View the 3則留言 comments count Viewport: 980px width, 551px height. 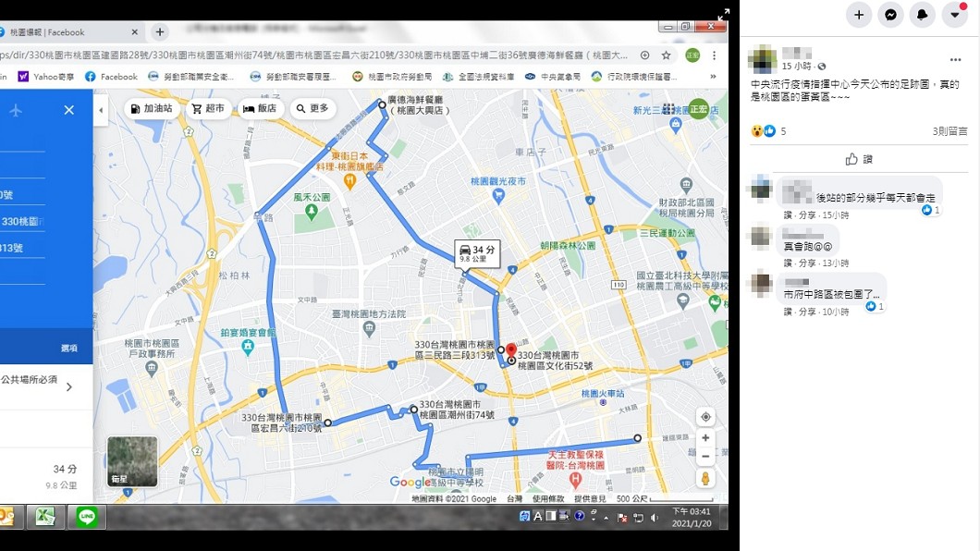949,131
